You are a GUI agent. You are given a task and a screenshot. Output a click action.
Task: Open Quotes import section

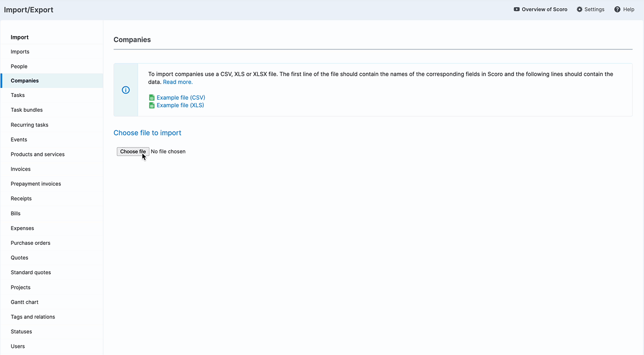point(52,258)
